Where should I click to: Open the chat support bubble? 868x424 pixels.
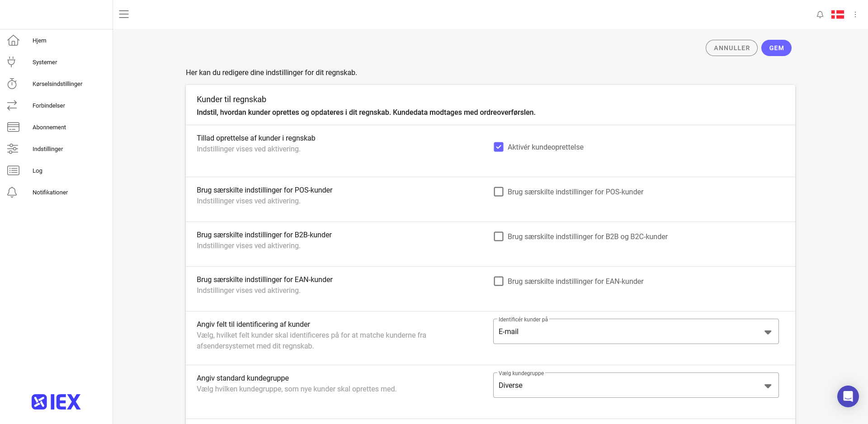[x=848, y=396]
